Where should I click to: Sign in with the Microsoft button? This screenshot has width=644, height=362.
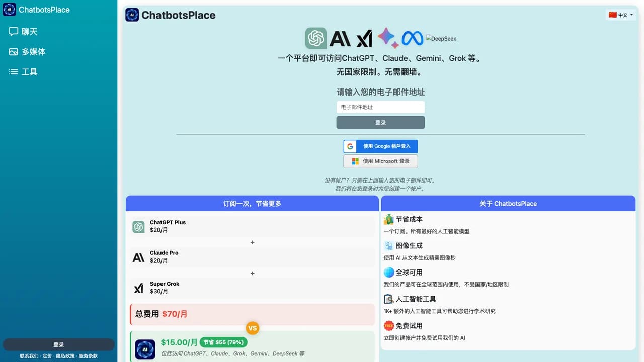[380, 161]
